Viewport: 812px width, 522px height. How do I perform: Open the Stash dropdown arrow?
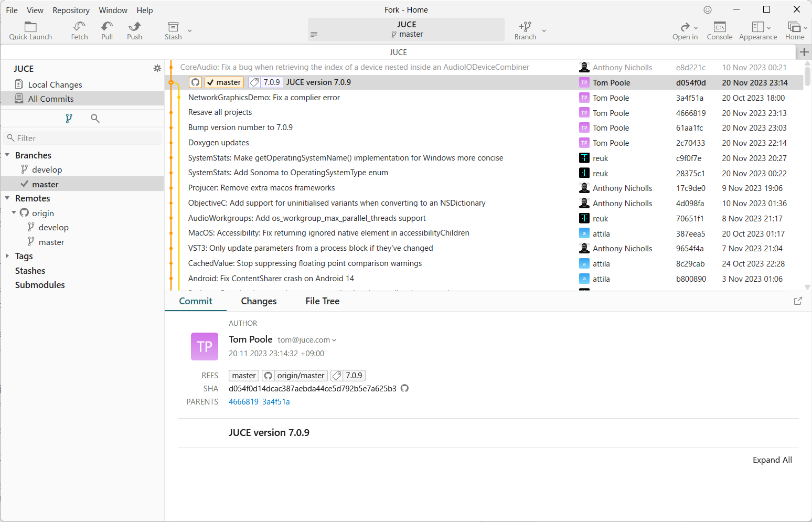(x=190, y=31)
